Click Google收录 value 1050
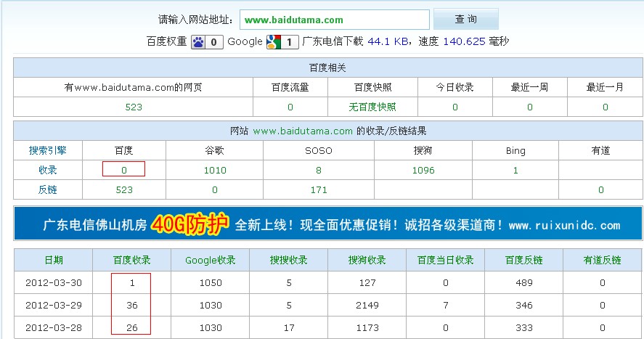 coord(211,283)
